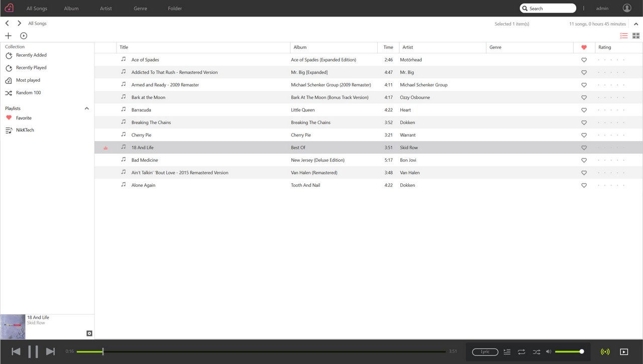Open the play queue list icon
The width and height of the screenshot is (643, 364).
click(507, 352)
